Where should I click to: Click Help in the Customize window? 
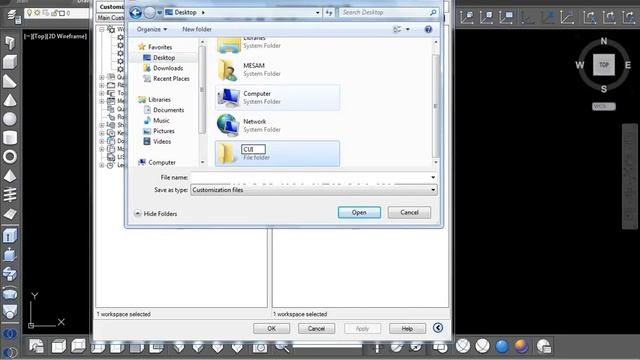[407, 329]
